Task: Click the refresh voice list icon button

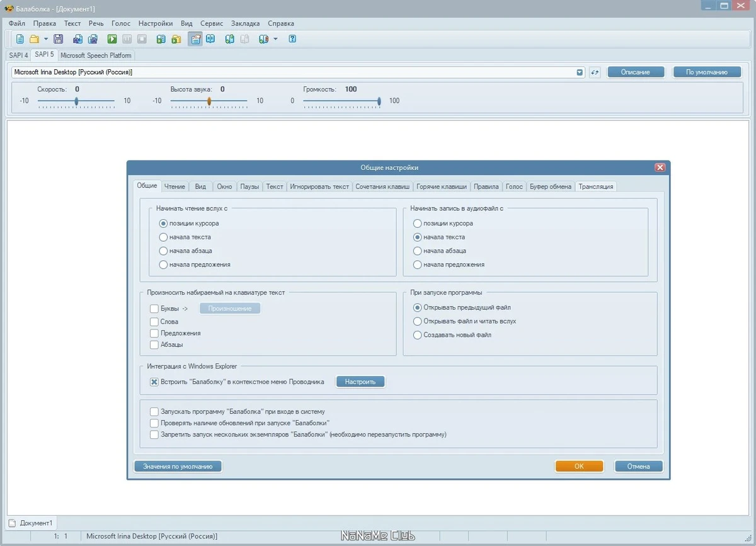Action: tap(595, 72)
